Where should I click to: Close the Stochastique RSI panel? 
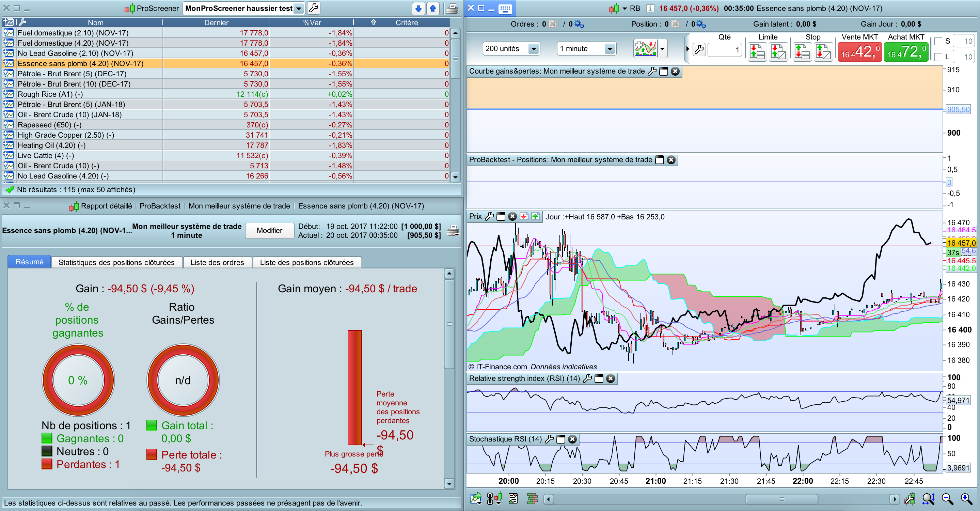coord(572,439)
